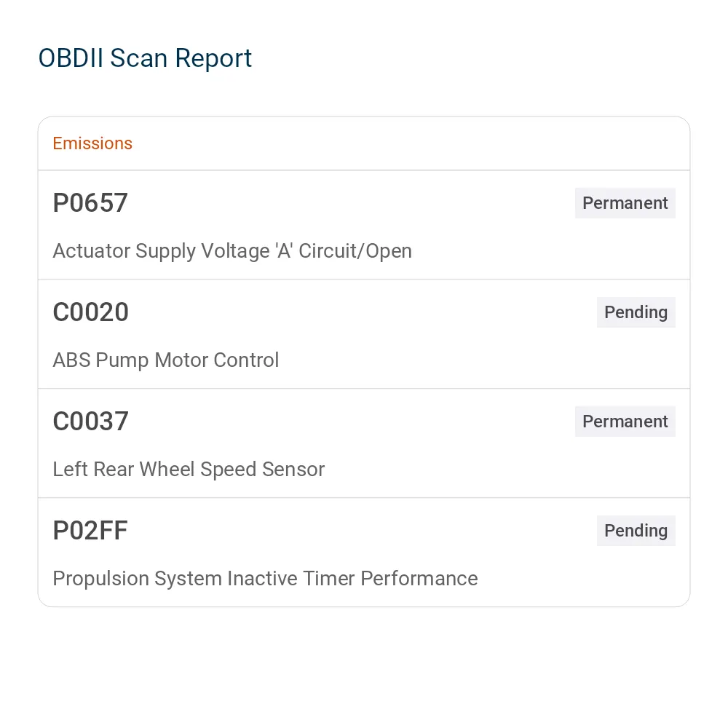
Task: Open the P02FF trouble code
Action: click(90, 530)
